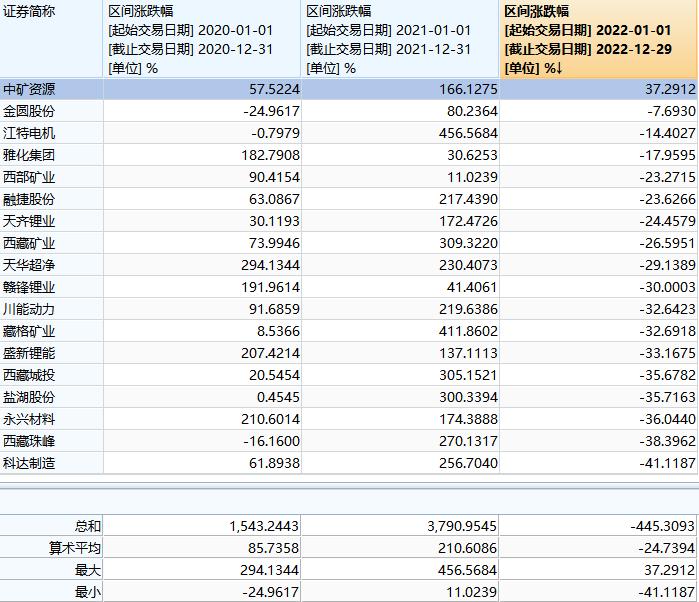The image size is (699, 602).
Task: Select the 藏格矿业 row name
Action: click(x=29, y=331)
